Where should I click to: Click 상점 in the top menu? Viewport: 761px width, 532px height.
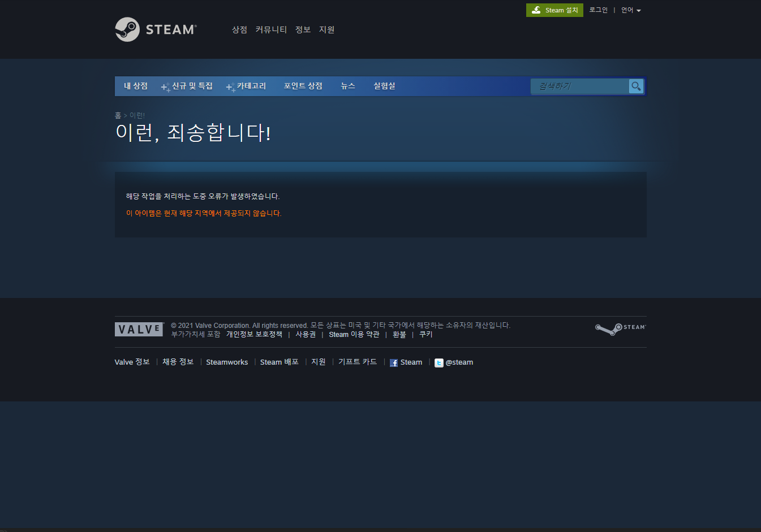coord(239,29)
